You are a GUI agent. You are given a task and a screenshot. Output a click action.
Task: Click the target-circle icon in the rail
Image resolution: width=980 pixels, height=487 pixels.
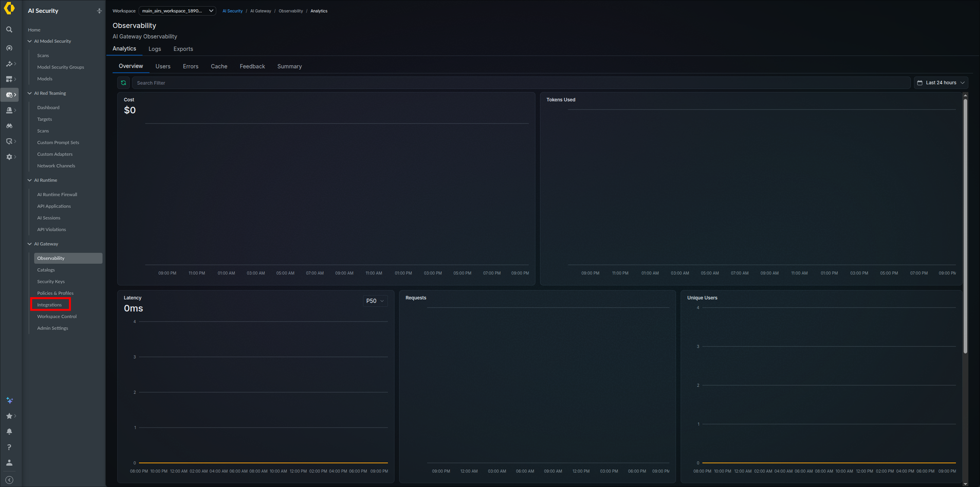click(9, 48)
